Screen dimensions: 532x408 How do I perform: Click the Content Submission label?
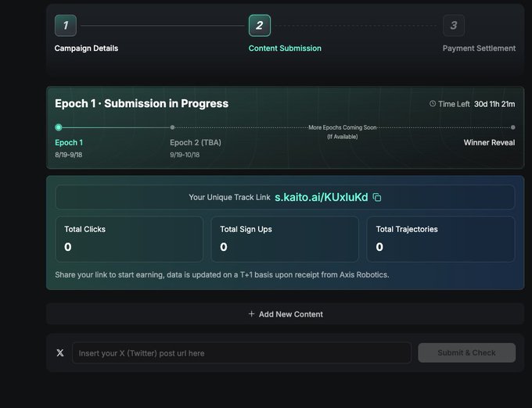pyautogui.click(x=285, y=48)
